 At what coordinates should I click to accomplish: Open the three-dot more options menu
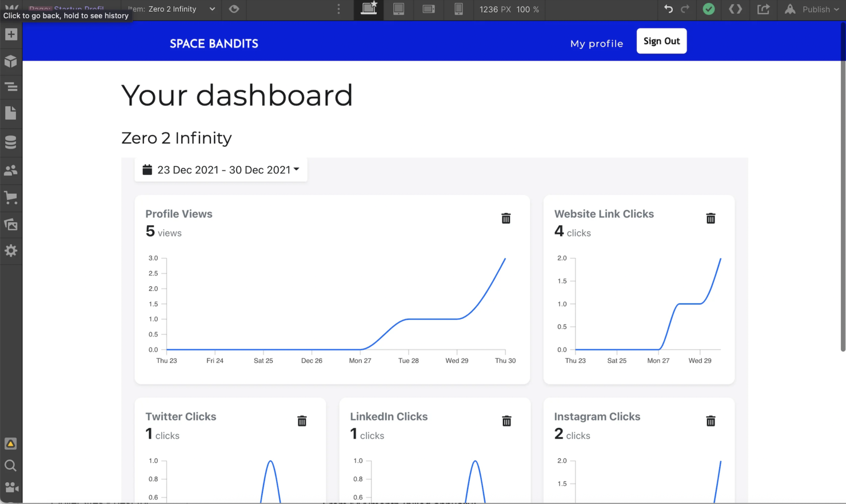(339, 9)
